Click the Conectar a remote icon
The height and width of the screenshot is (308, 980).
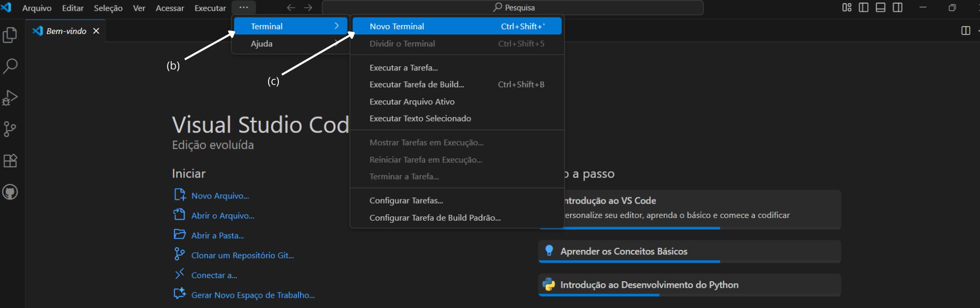[x=179, y=274]
